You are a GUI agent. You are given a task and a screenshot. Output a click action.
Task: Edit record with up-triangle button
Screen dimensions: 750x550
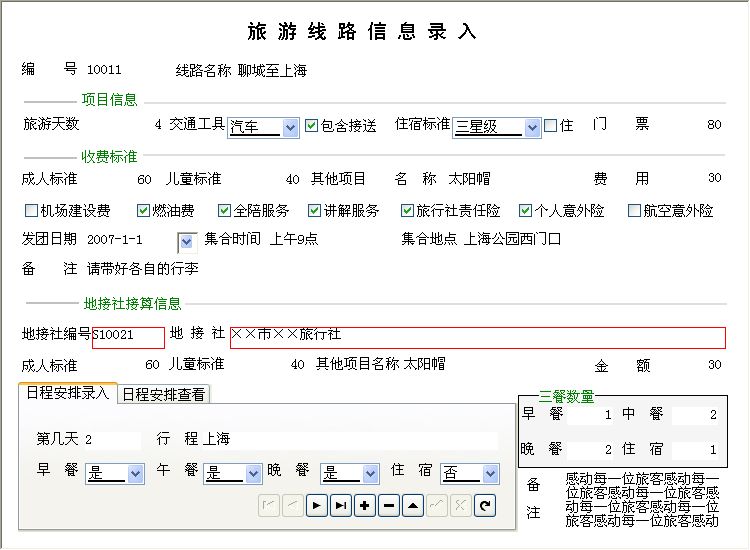[x=413, y=506]
